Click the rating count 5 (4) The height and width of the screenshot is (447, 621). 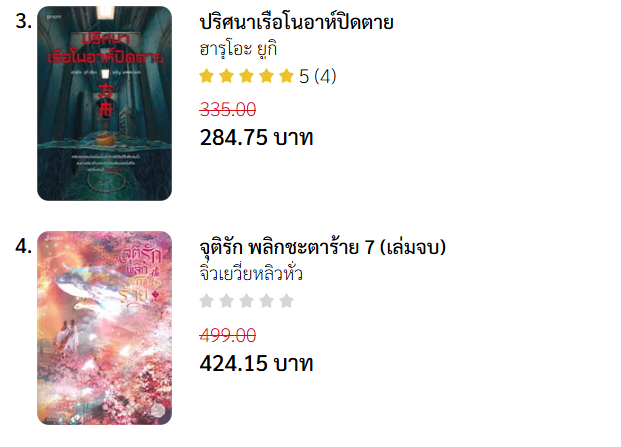pos(318,76)
